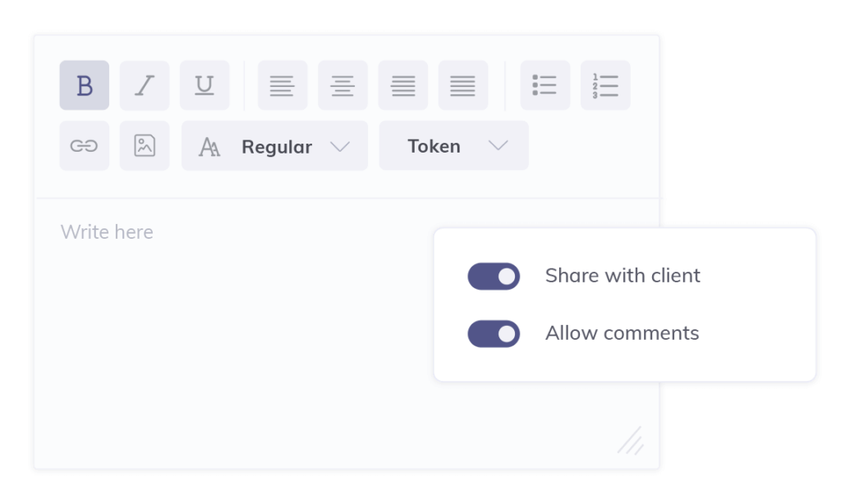Expand the Token dropdown

pos(453,146)
